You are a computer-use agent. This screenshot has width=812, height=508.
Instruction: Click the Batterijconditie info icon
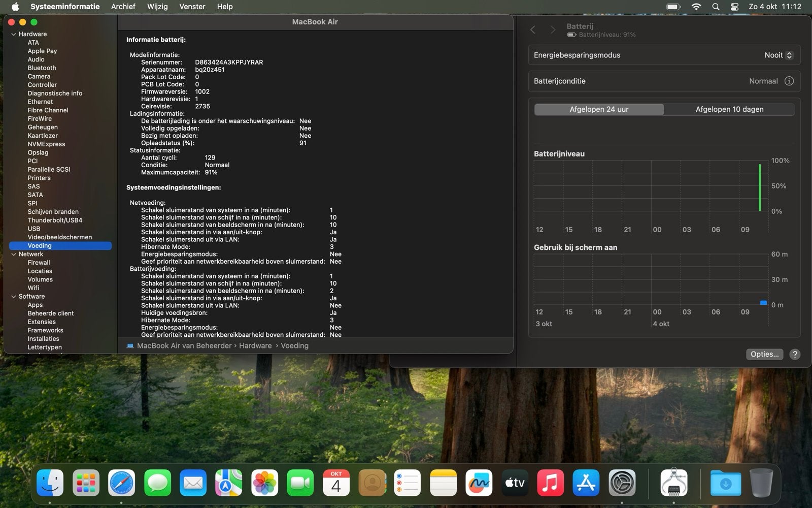click(x=789, y=81)
